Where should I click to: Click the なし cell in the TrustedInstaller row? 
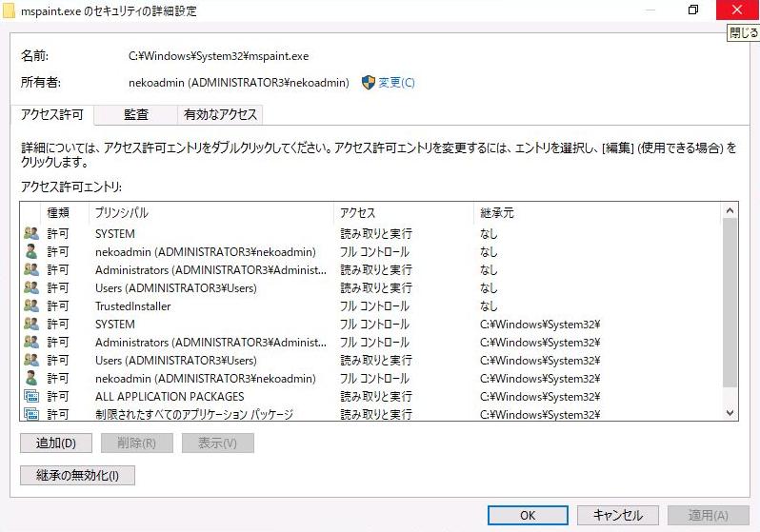click(x=489, y=306)
